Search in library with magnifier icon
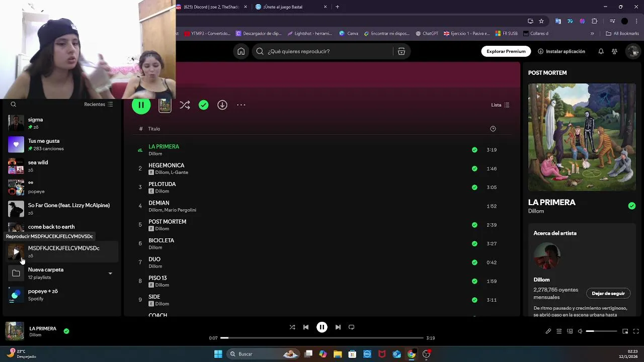Viewport: 644px width, 362px height. coord(14,105)
